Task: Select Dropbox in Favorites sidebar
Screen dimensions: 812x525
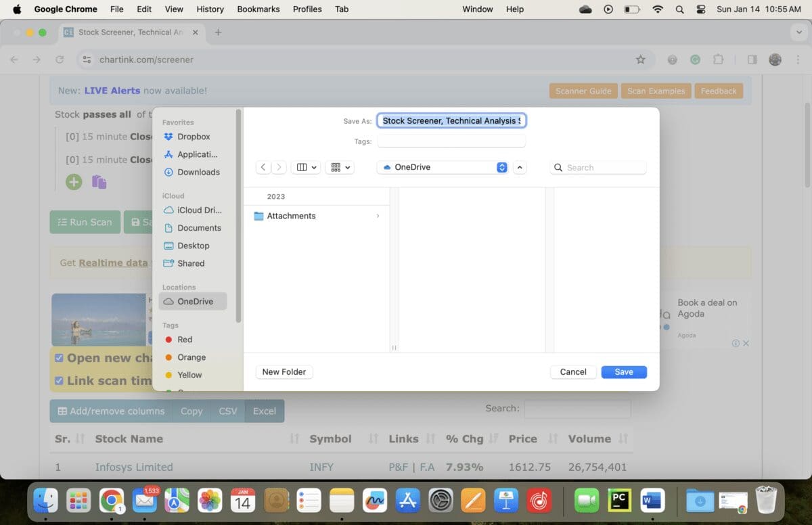Action: pos(193,137)
